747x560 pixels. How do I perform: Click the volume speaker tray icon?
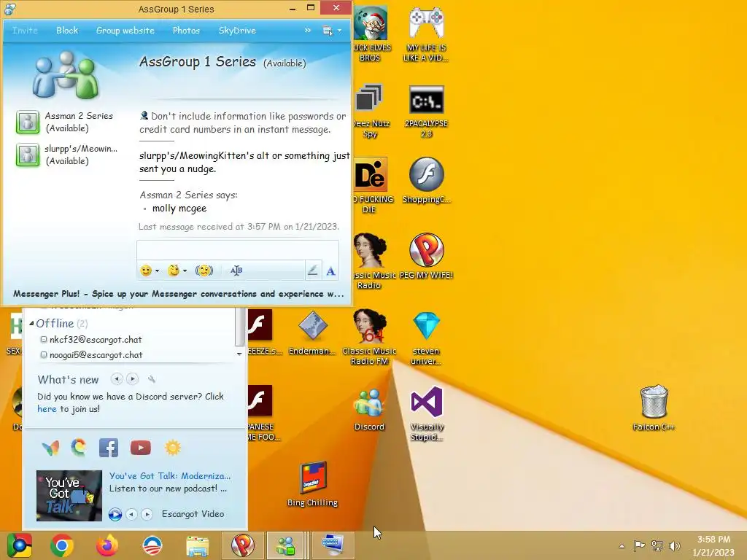[675, 545]
